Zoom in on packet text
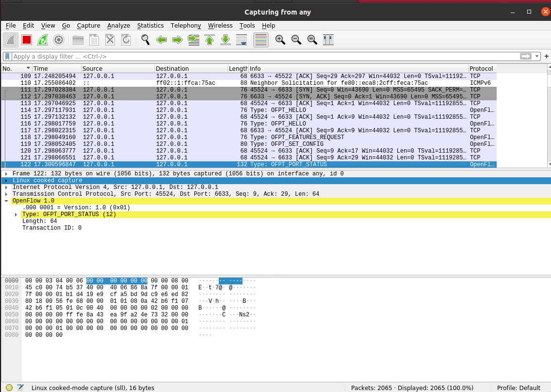Image resolution: width=551 pixels, height=392 pixels. coord(280,40)
